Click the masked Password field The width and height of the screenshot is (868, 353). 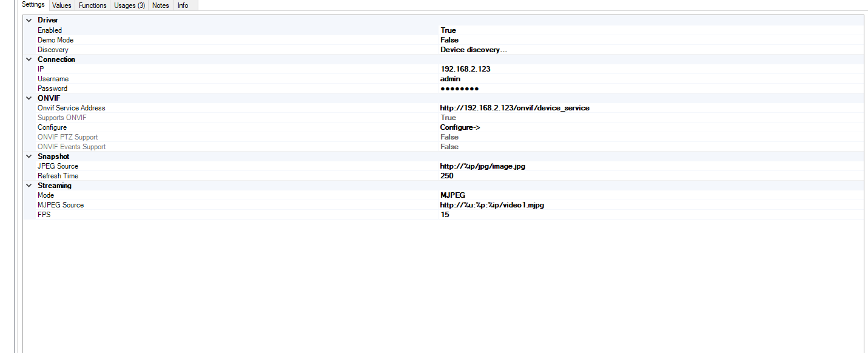point(459,89)
